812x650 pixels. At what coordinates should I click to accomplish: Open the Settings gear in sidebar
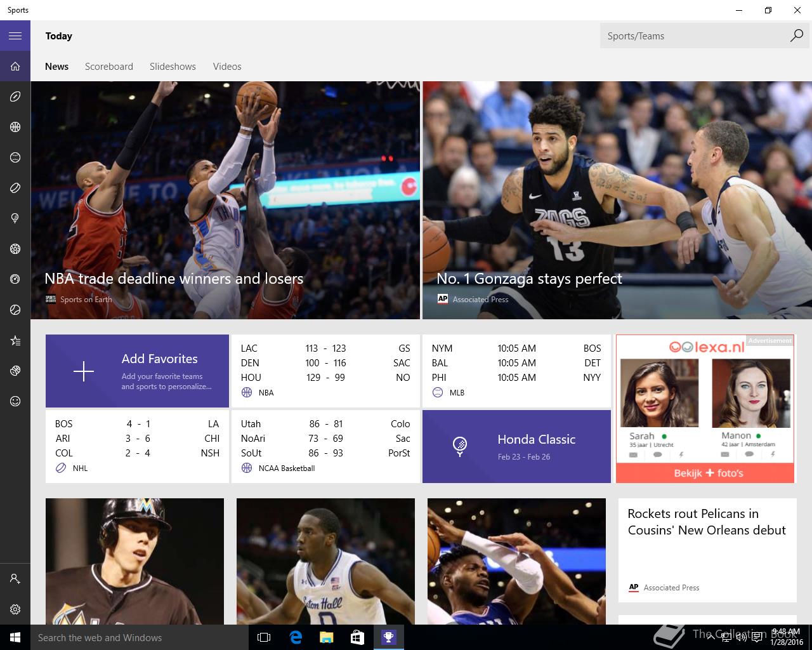[x=15, y=609]
